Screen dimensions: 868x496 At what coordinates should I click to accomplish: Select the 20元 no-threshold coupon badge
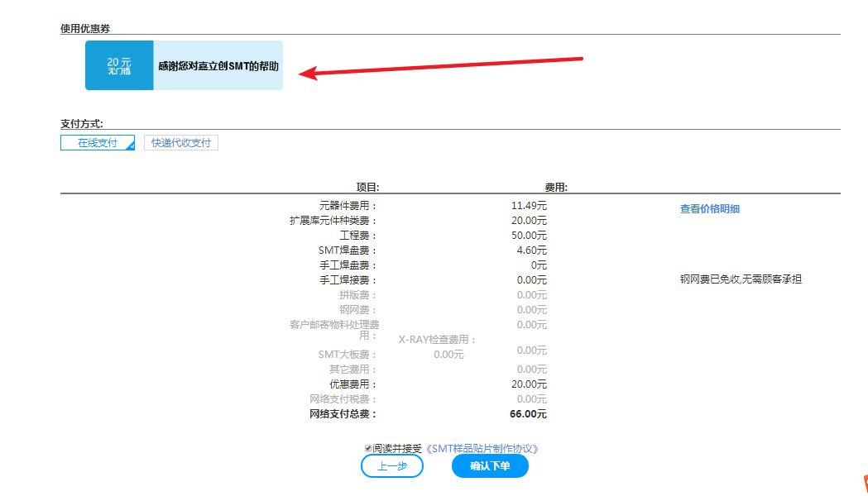(119, 65)
